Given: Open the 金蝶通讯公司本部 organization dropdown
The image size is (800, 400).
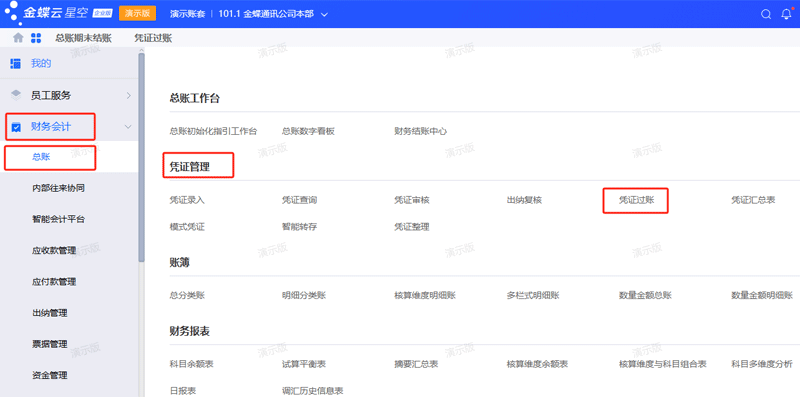Looking at the screenshot, I should point(272,14).
